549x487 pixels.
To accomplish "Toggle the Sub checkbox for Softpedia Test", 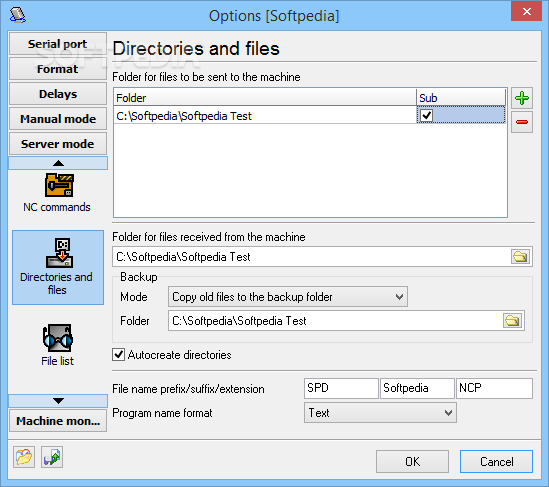I will point(426,115).
